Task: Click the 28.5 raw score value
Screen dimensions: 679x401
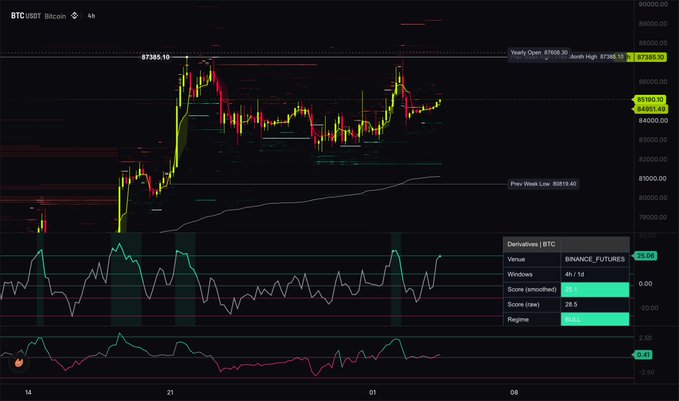Action: (x=571, y=304)
